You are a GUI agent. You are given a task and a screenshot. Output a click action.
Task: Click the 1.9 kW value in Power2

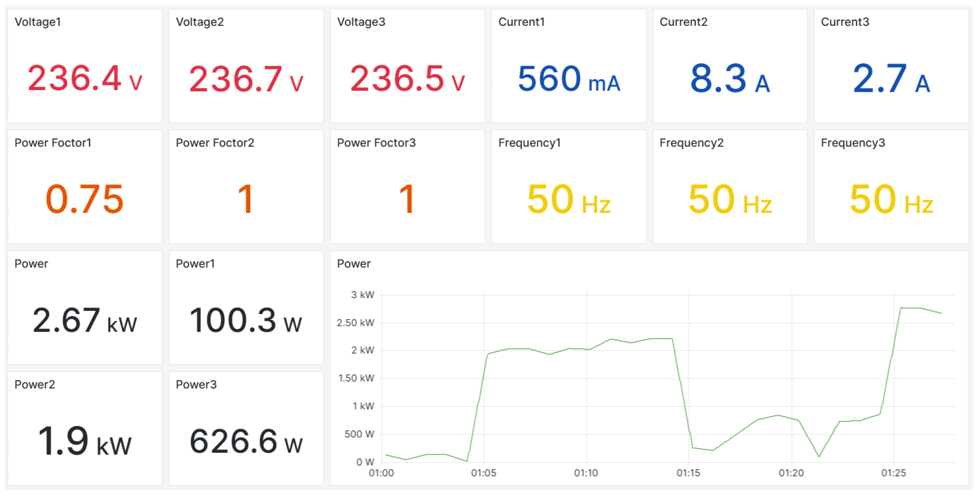coord(85,441)
